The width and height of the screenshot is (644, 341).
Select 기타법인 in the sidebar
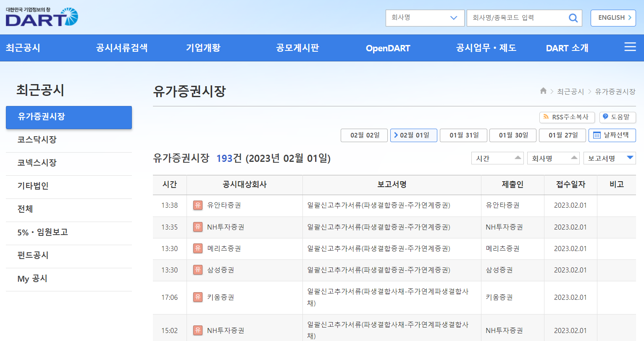(x=69, y=187)
